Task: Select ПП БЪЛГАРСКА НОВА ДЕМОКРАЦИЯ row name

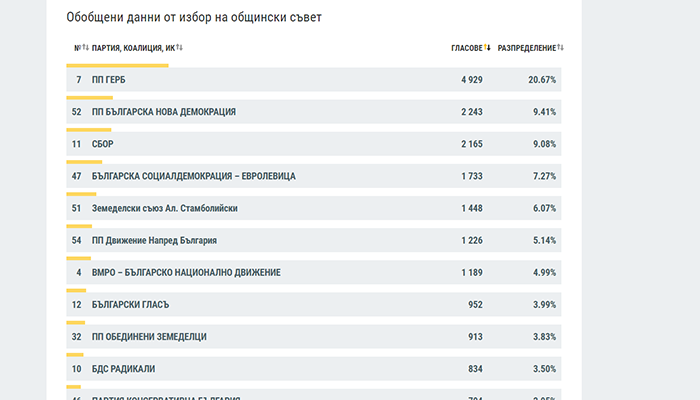Action: 164,112
